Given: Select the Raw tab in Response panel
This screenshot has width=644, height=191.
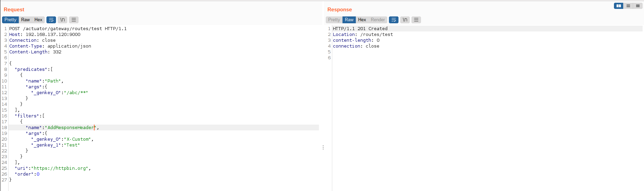Looking at the screenshot, I should click(349, 20).
